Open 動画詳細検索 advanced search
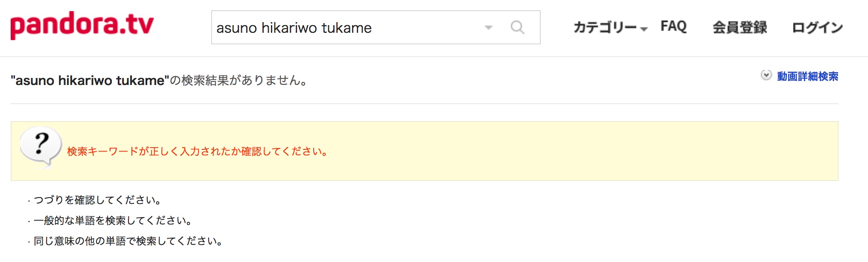 point(807,76)
